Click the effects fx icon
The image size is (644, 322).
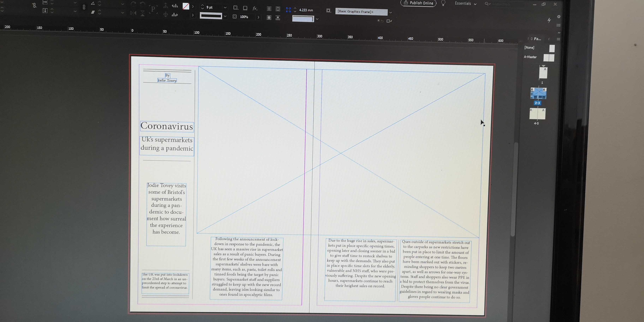(255, 8)
